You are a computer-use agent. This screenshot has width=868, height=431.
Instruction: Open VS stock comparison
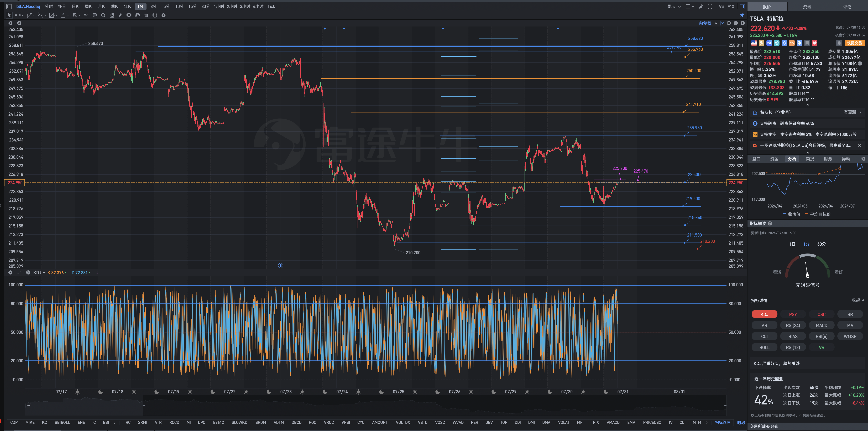[x=721, y=6]
